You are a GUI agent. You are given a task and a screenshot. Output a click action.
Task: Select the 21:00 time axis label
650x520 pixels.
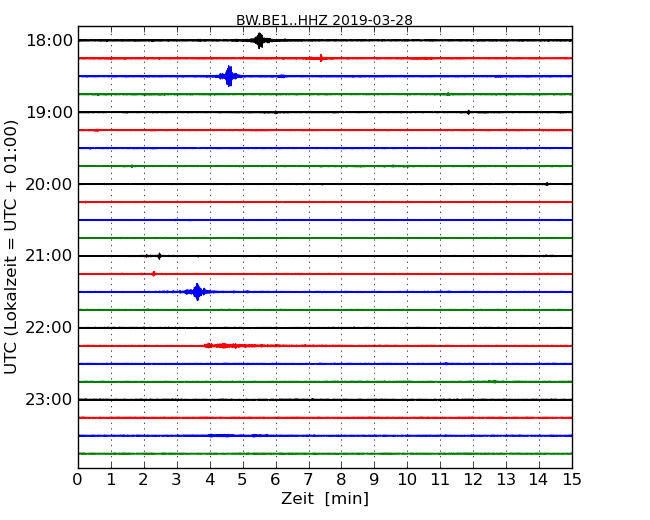49,256
